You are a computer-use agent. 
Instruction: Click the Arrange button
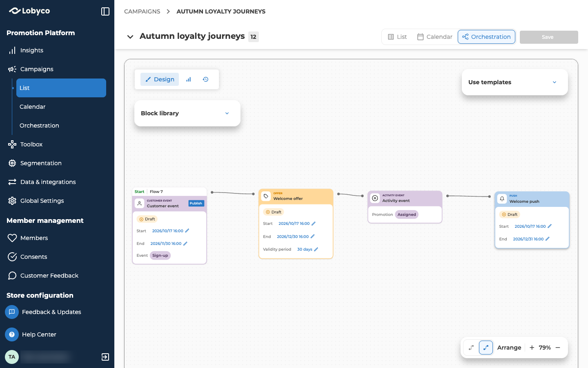509,348
